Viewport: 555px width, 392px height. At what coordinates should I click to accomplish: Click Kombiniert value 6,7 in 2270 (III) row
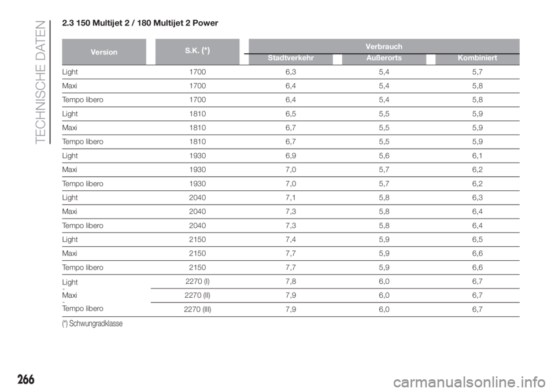(477, 309)
